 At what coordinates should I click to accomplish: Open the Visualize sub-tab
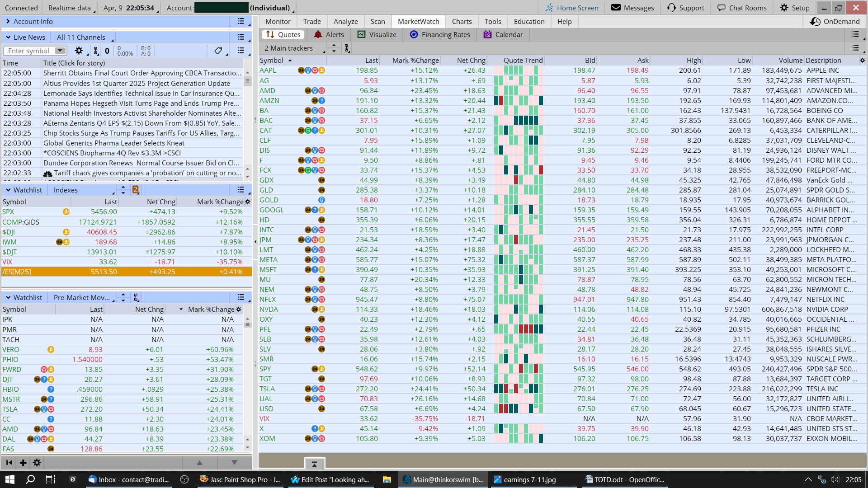point(377,34)
